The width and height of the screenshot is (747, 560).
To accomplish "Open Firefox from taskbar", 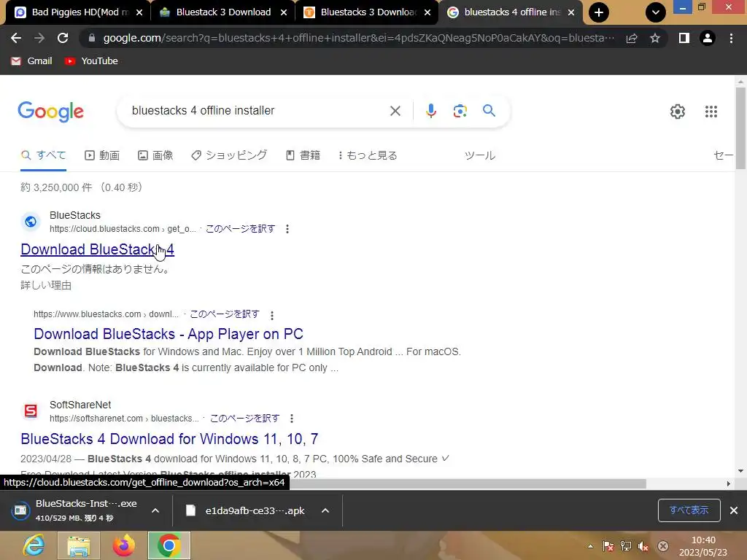I will [x=124, y=545].
